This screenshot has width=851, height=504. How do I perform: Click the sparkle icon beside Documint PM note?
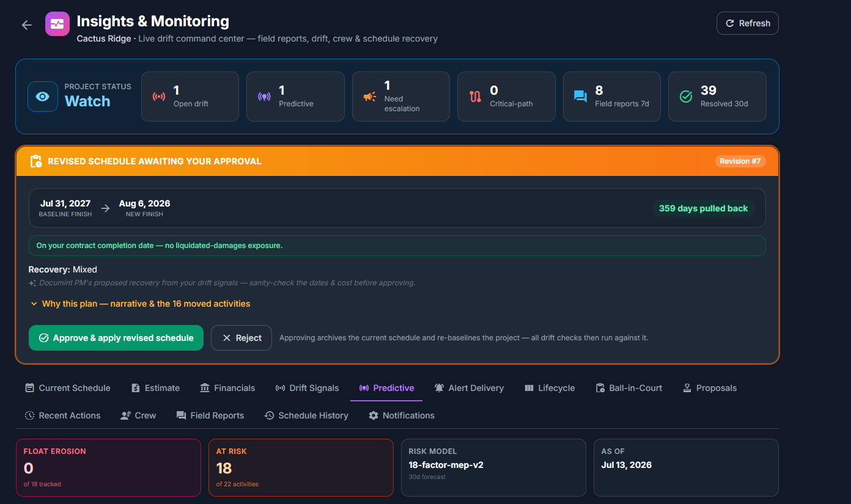point(32,283)
